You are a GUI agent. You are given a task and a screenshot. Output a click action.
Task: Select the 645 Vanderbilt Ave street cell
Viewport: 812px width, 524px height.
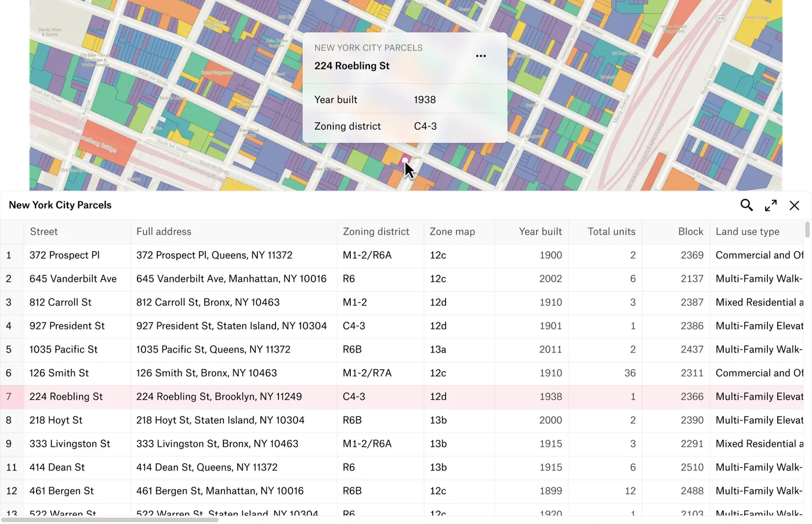point(77,279)
